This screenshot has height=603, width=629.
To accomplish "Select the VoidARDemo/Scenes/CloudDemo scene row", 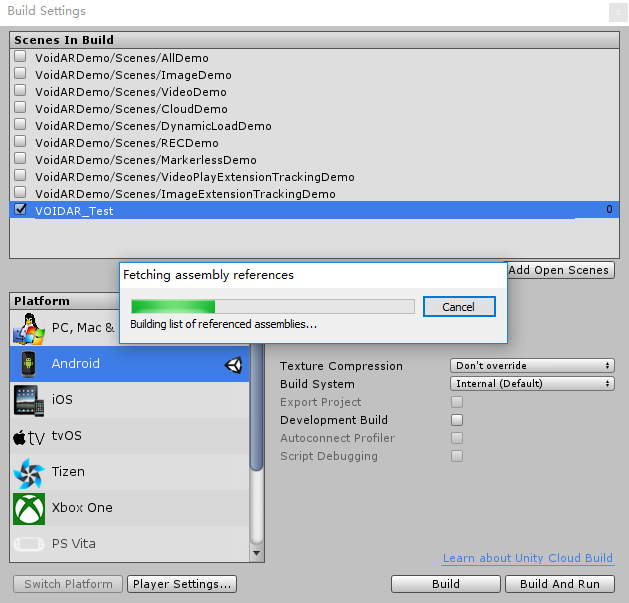I will point(314,109).
